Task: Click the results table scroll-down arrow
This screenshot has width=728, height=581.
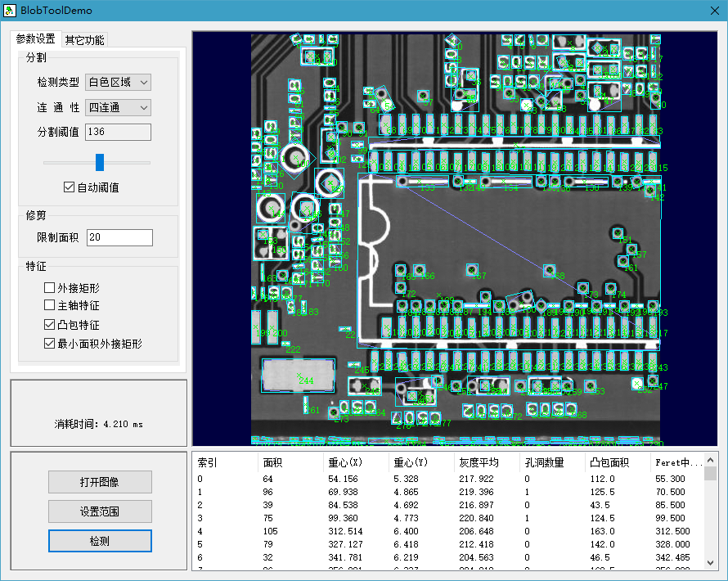Action: [710, 564]
